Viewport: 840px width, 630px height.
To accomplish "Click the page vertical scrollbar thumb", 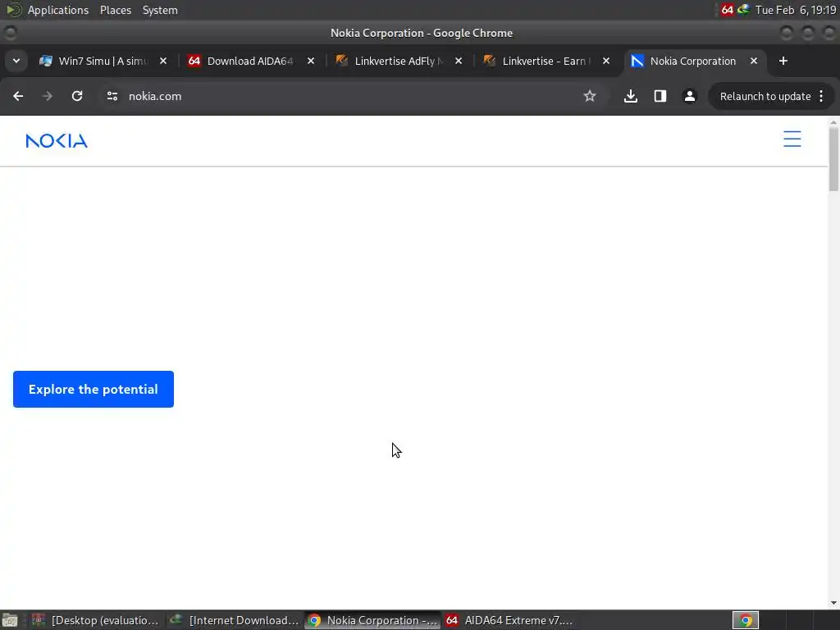I will [x=833, y=159].
